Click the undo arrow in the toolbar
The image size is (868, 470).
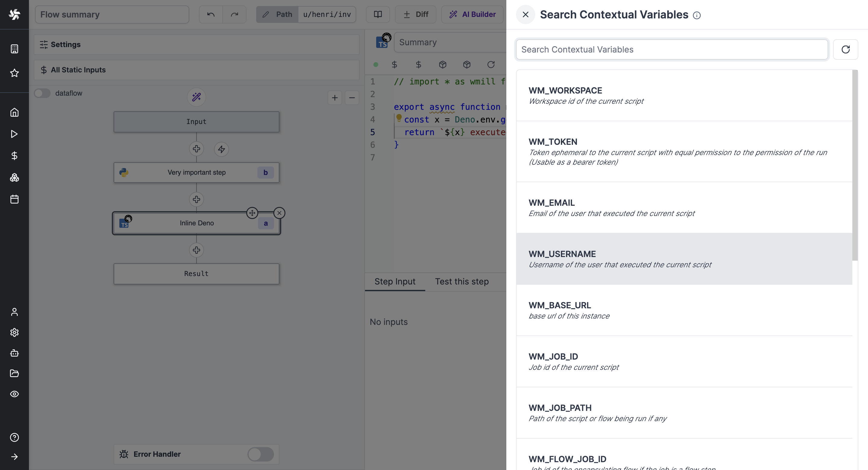click(211, 14)
